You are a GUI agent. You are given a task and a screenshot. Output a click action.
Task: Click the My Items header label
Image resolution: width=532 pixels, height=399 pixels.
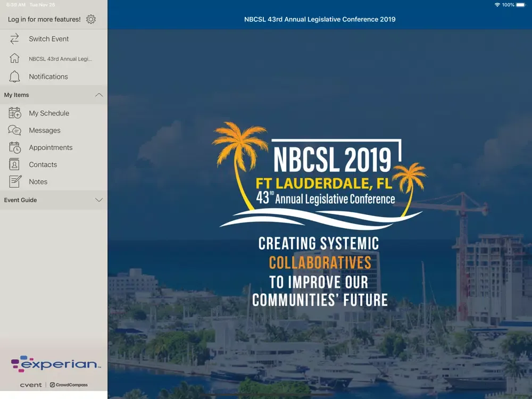(x=16, y=95)
